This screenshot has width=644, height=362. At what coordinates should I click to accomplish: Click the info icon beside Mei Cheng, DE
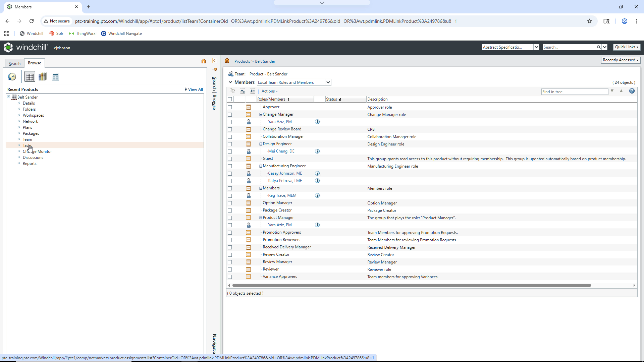point(317,151)
